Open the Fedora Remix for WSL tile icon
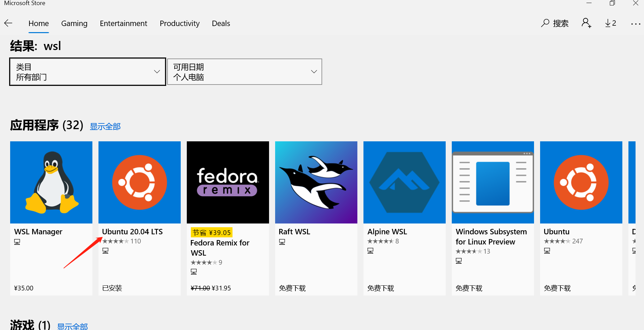 (x=227, y=182)
